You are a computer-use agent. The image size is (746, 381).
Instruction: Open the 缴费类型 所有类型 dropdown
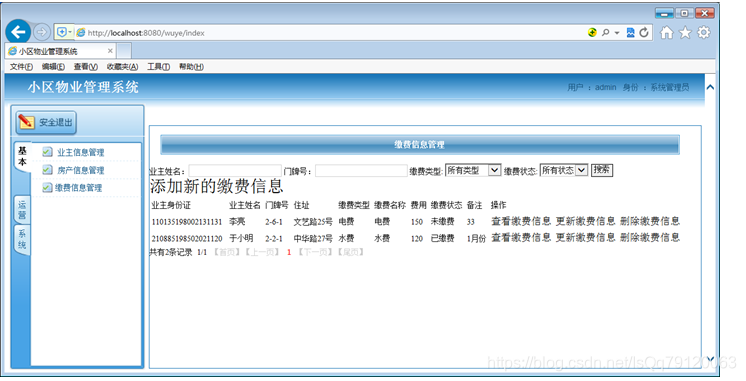click(473, 170)
